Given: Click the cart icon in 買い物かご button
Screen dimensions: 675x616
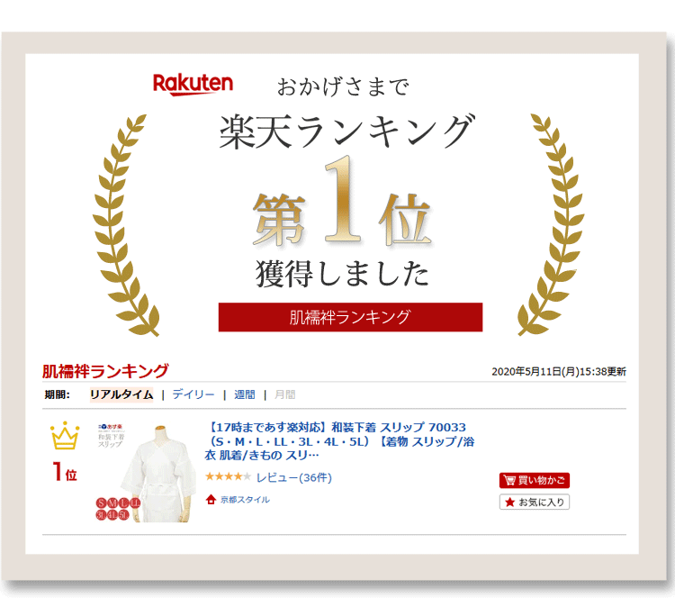Looking at the screenshot, I should click(x=509, y=481).
